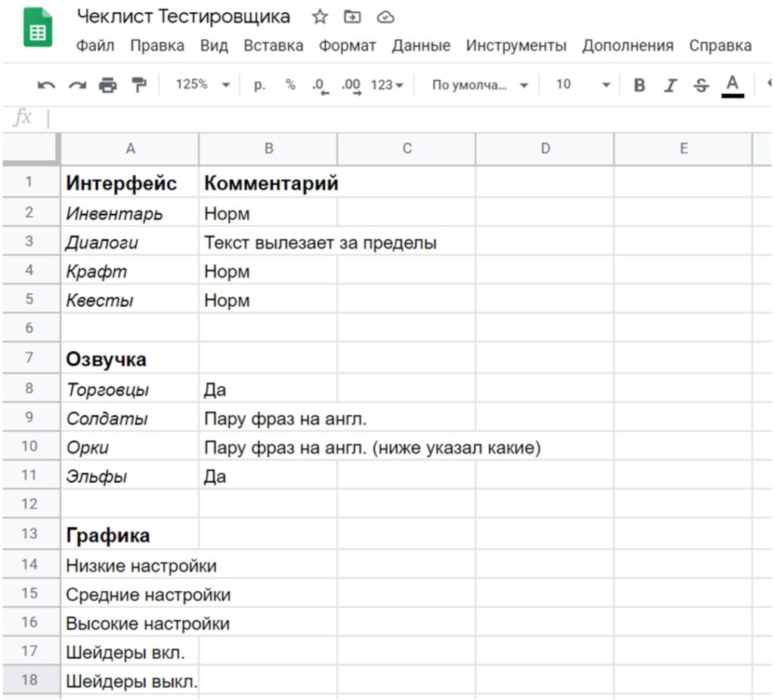Select the Шейдеры вкл. cell
The height and width of the screenshot is (700, 774).
pyautogui.click(x=130, y=652)
